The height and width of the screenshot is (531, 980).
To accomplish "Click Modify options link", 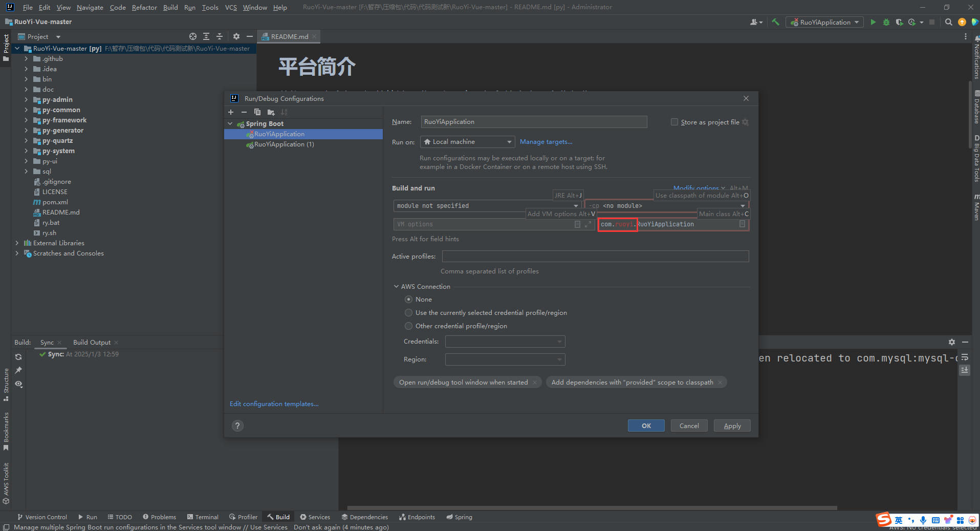I will click(x=696, y=188).
